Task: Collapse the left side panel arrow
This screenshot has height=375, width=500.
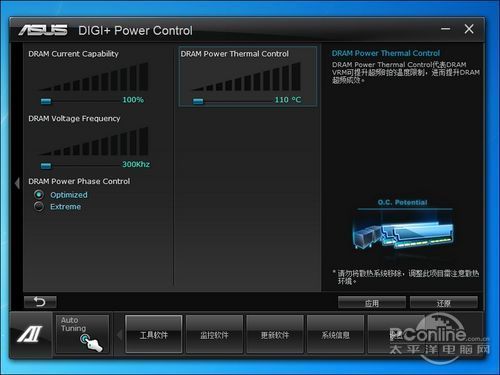Action: point(17,183)
